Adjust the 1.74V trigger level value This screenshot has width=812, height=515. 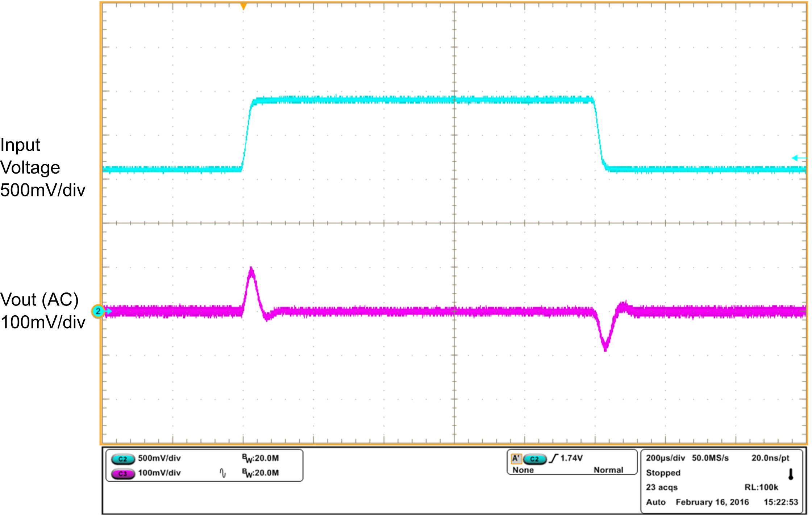click(x=571, y=457)
